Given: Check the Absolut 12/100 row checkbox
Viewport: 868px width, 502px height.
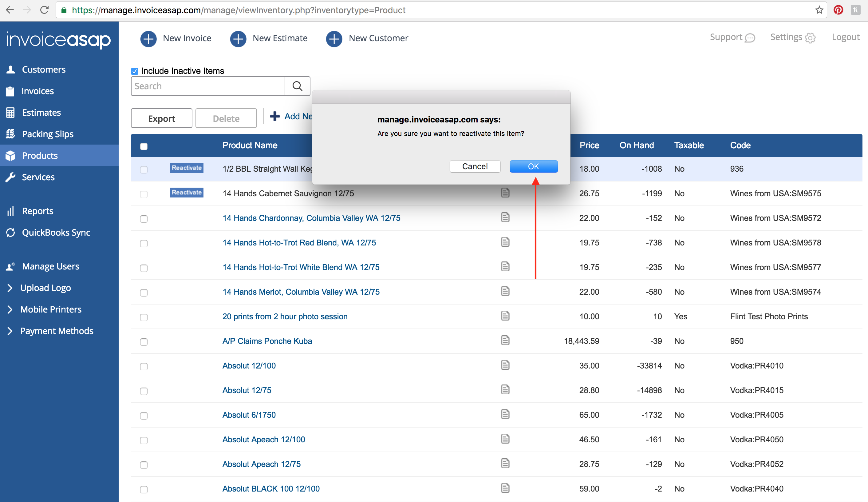Looking at the screenshot, I should coord(144,366).
